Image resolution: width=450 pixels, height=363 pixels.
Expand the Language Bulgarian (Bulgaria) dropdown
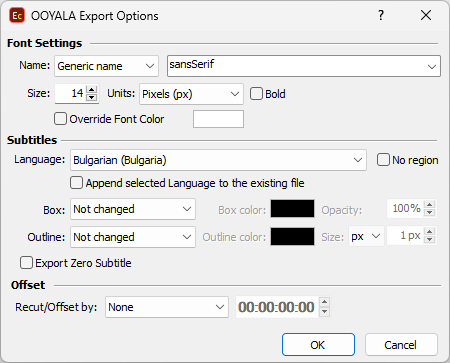[218, 160]
